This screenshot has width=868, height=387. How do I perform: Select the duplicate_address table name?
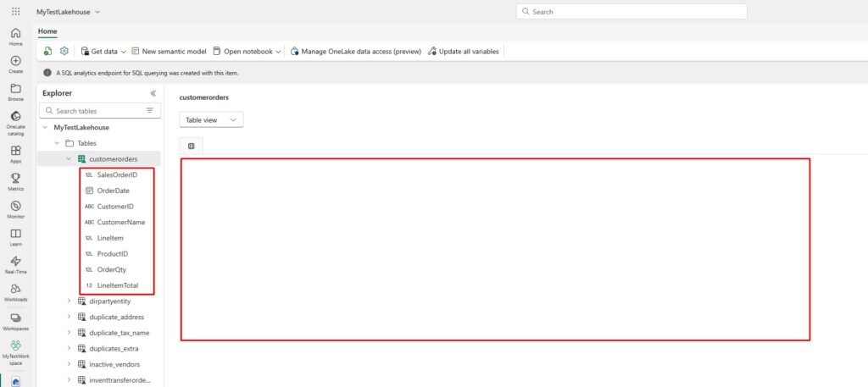[116, 317]
